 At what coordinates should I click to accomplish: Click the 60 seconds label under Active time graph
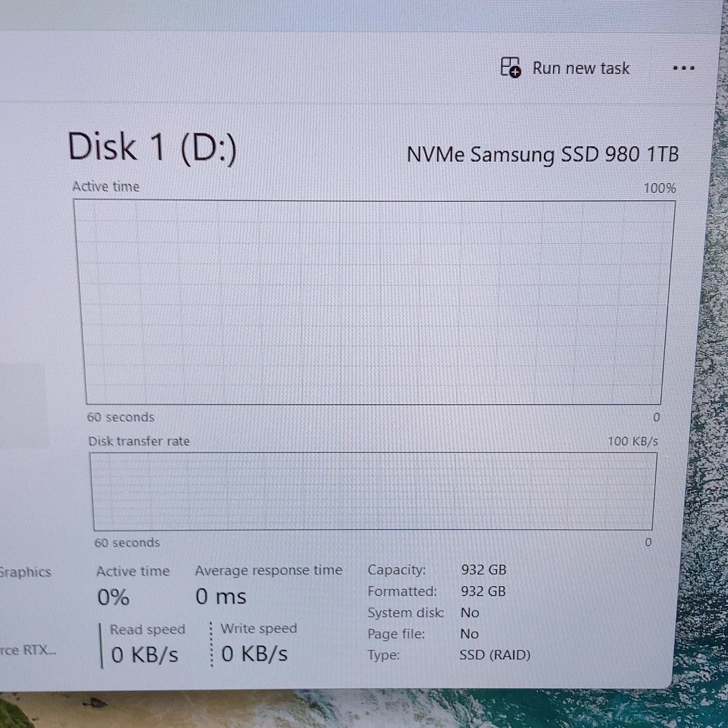coord(120,417)
